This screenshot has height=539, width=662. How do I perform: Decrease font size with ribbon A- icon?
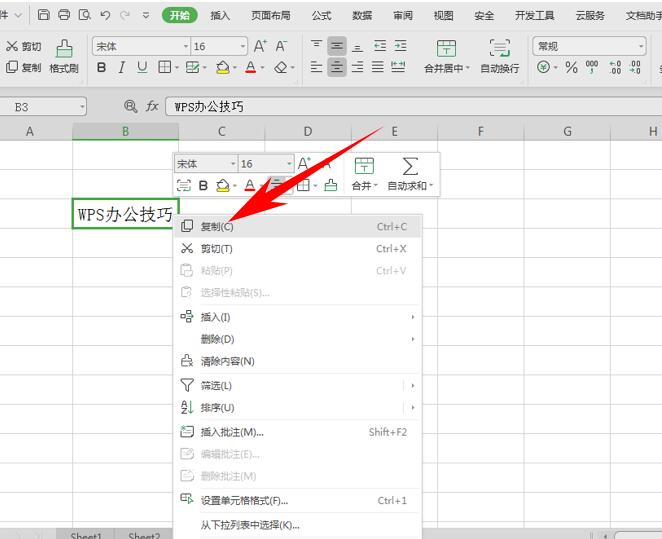(x=281, y=46)
